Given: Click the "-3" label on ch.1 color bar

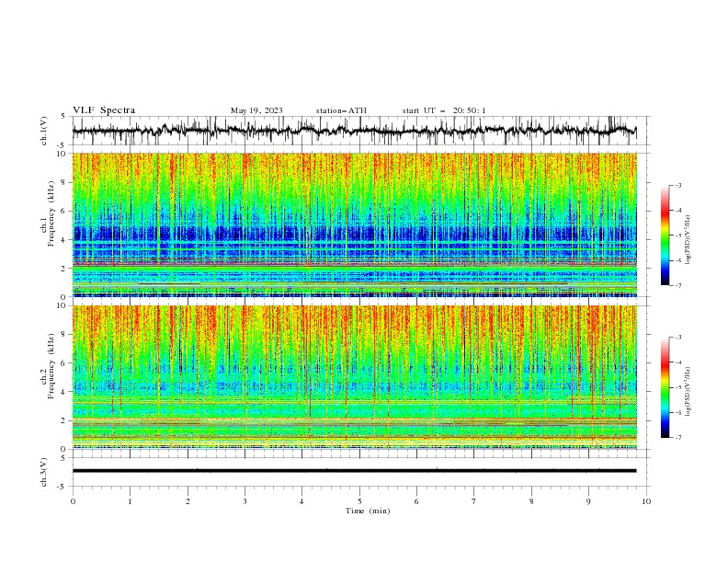Looking at the screenshot, I should click(x=678, y=185).
